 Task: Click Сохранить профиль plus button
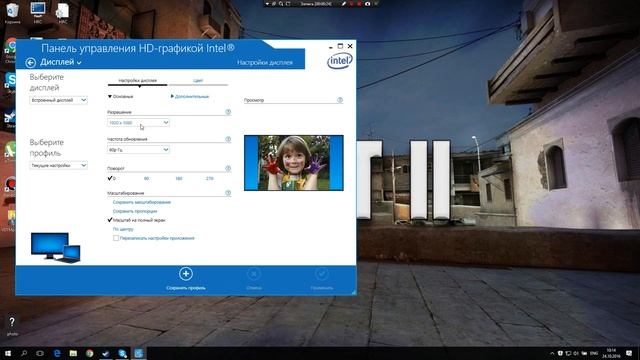pyautogui.click(x=186, y=274)
